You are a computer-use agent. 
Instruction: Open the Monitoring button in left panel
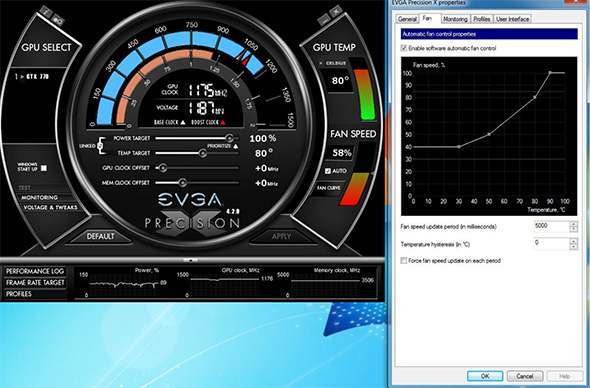tap(40, 198)
